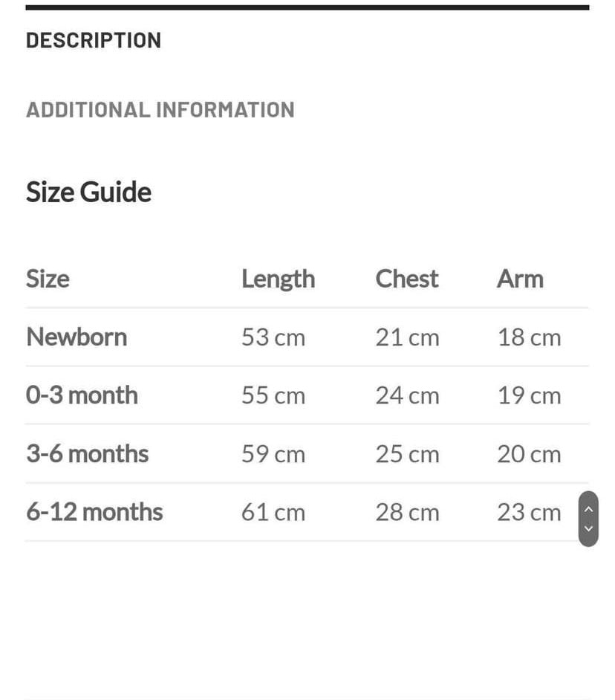Viewport: 615px width, 700px height.
Task: Click the Size Guide heading
Action: 88,192
